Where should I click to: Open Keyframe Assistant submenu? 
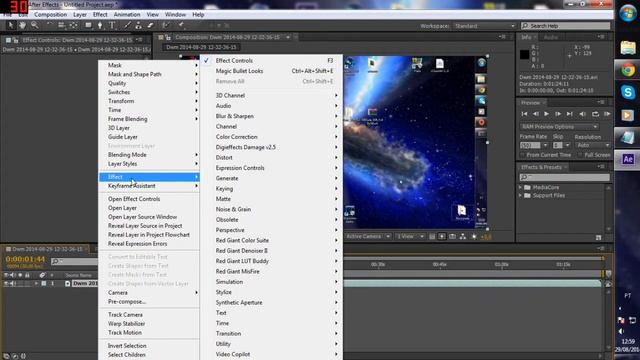pos(149,186)
